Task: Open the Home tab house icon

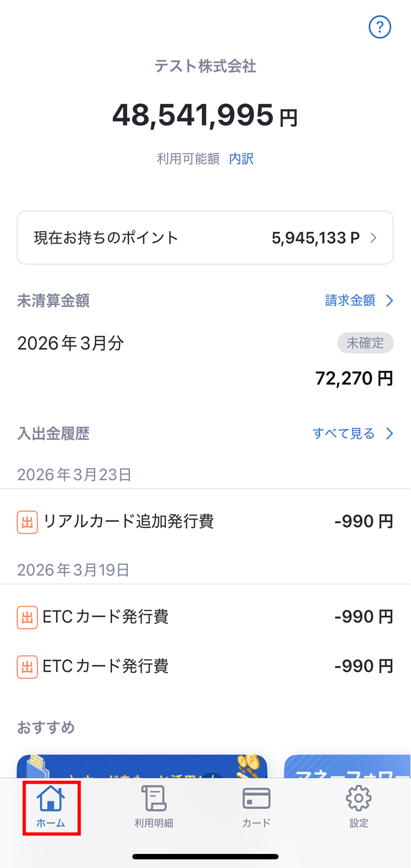Action: (x=51, y=798)
